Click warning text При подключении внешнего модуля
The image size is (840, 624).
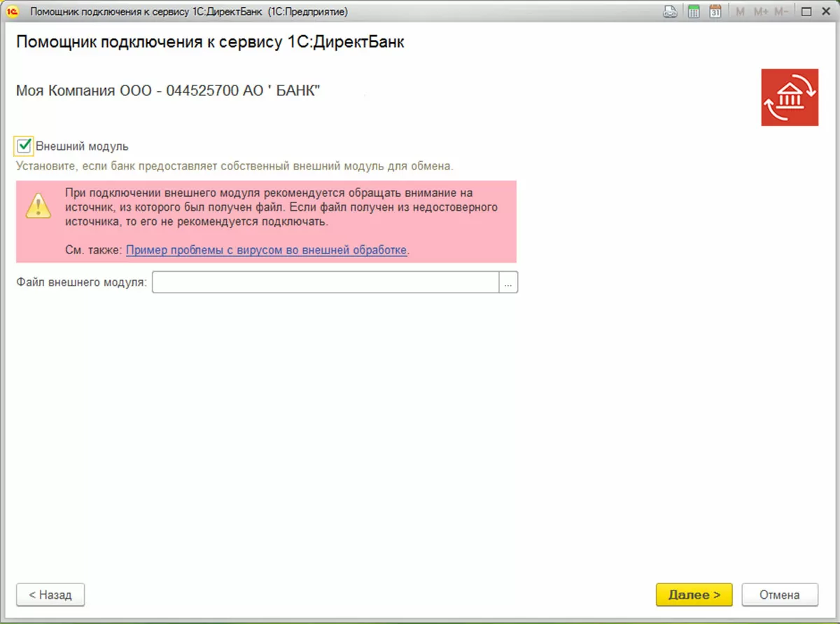click(x=281, y=207)
